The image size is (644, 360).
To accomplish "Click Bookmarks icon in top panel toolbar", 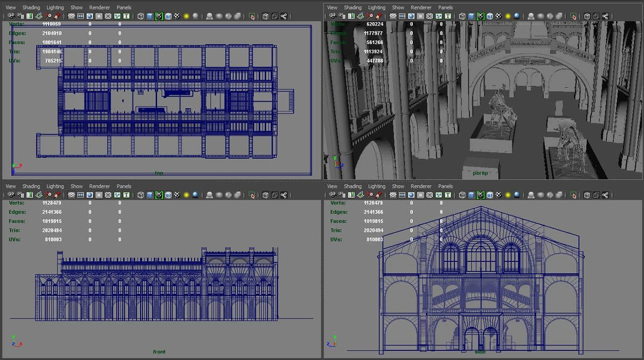I will pos(30,16).
